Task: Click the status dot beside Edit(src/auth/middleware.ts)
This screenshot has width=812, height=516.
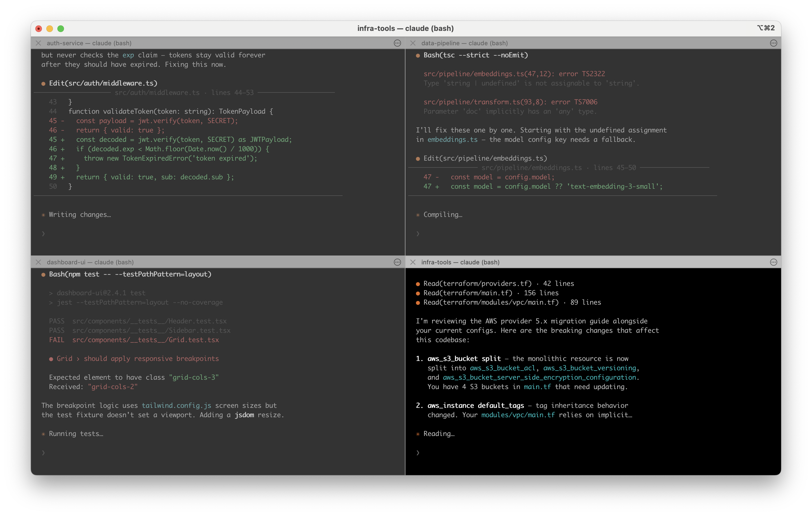Action: tap(44, 83)
